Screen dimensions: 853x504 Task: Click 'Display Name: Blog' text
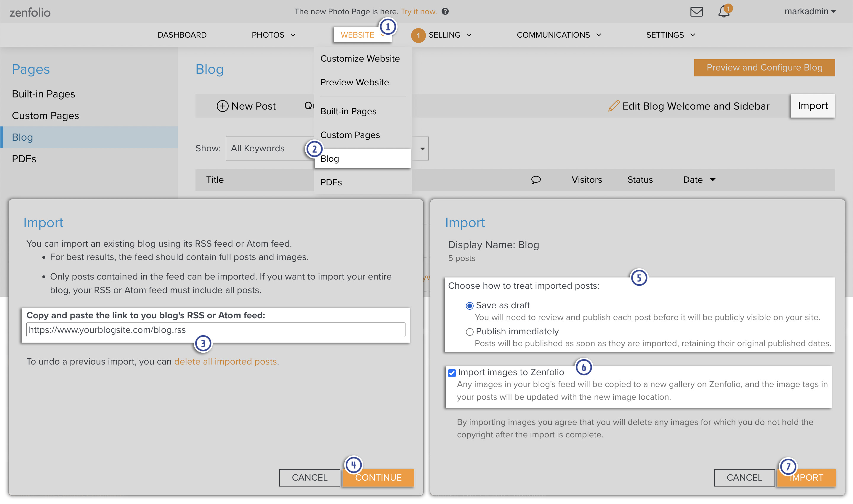[x=493, y=245]
